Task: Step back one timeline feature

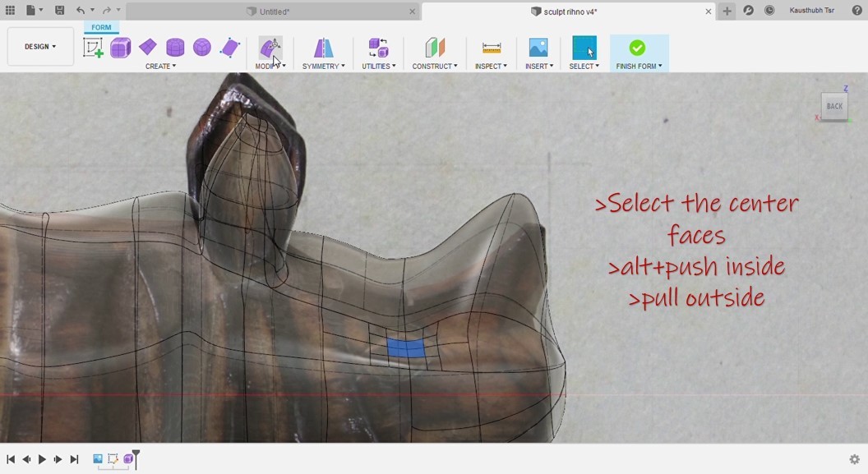Action: (26, 459)
